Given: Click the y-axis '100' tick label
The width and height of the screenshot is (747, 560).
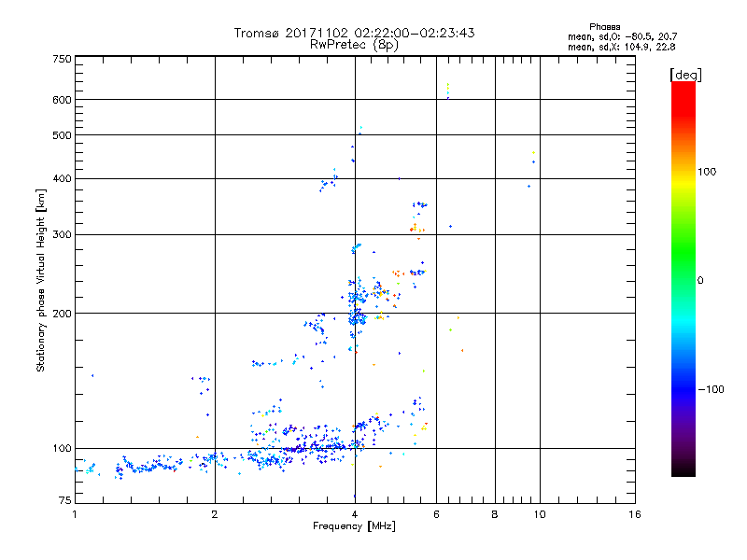Looking at the screenshot, I should [x=62, y=448].
